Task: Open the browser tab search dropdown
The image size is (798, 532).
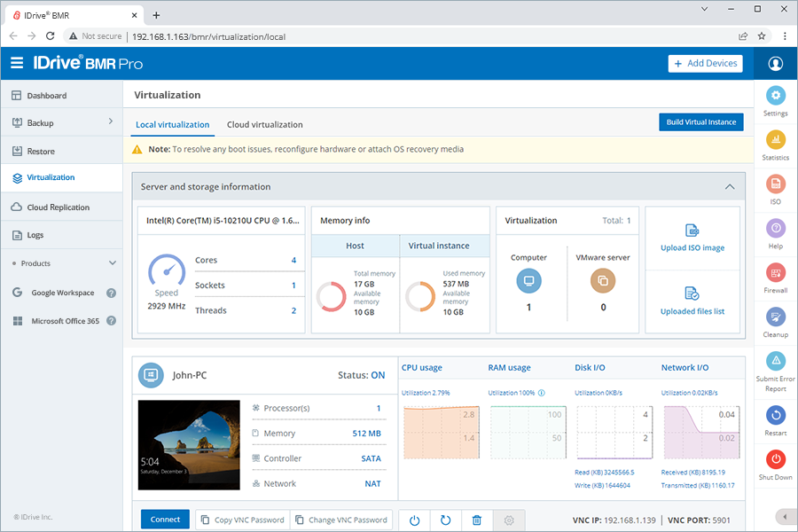Action: [704, 9]
